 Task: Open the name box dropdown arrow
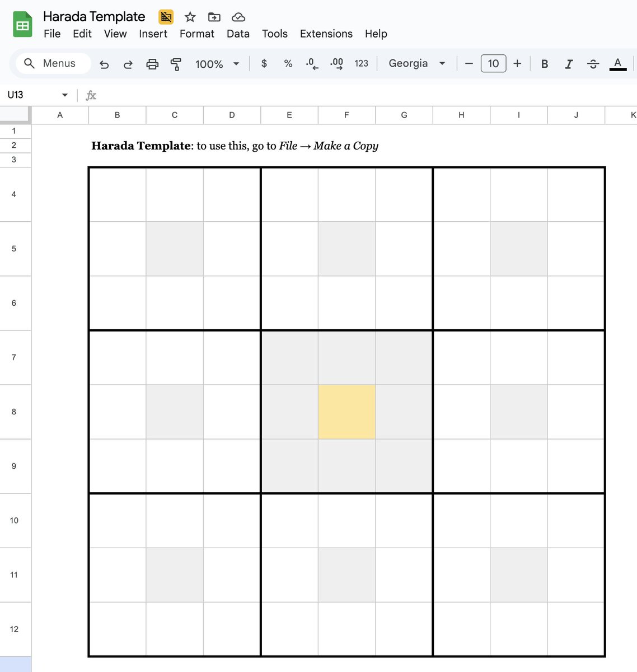pyautogui.click(x=64, y=95)
